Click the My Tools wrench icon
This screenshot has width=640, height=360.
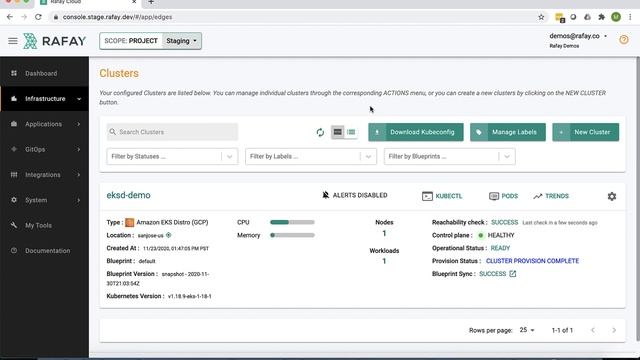tap(14, 225)
